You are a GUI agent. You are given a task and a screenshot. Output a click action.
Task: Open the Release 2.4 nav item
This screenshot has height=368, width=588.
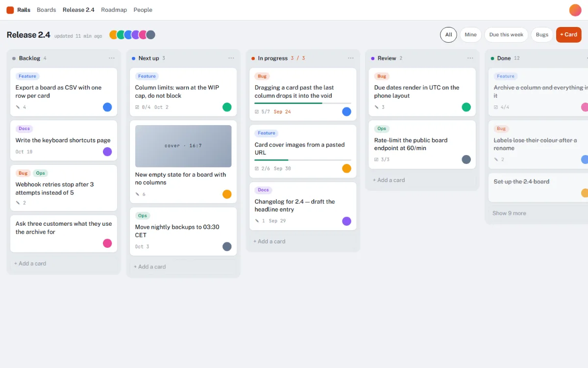pos(78,10)
